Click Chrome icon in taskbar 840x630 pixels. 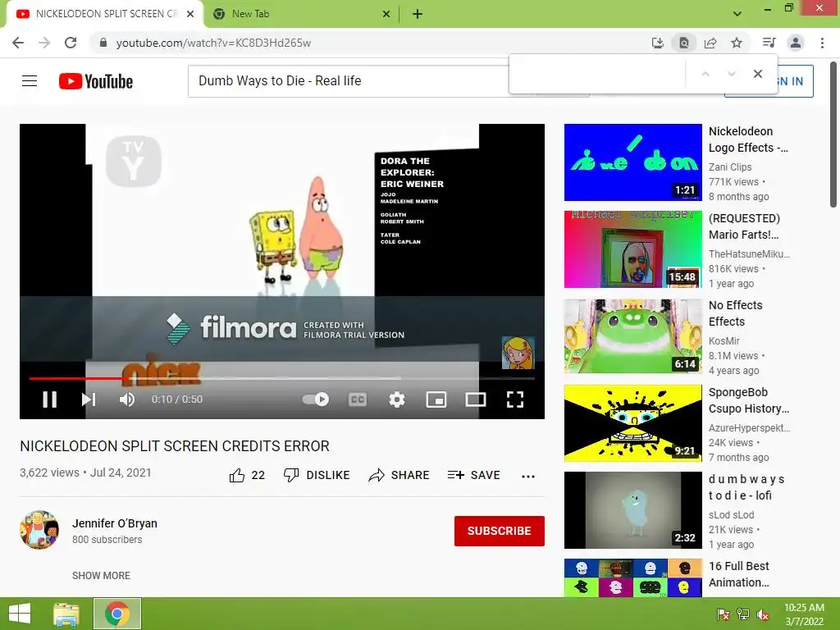pyautogui.click(x=117, y=614)
